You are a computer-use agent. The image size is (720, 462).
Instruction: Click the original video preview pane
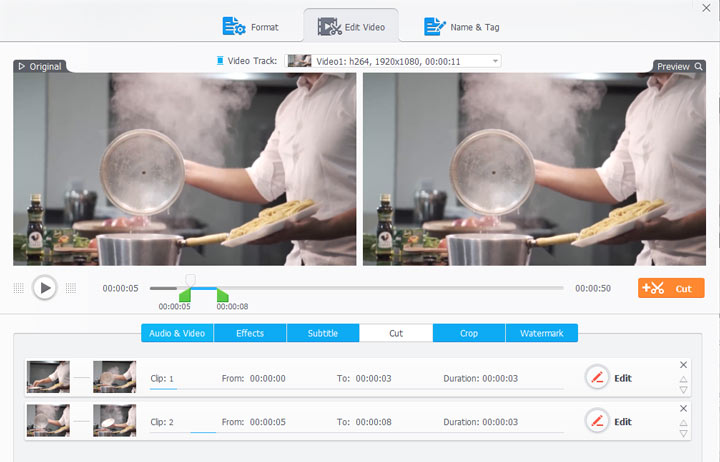tap(185, 169)
